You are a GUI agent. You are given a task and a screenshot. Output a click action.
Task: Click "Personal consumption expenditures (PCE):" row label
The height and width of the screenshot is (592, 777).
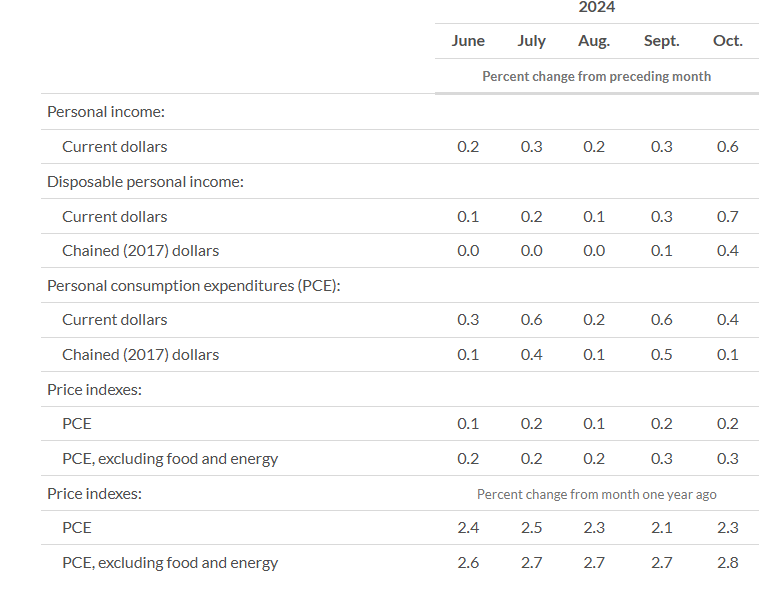[x=194, y=285]
